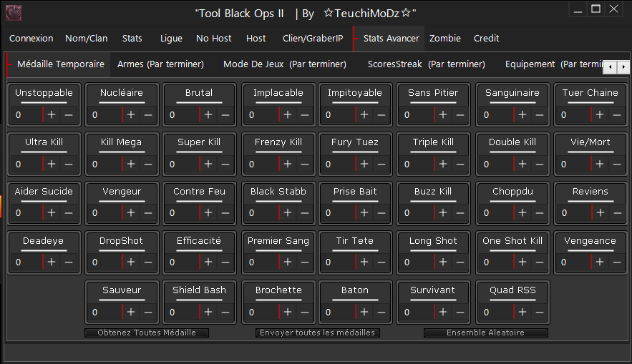Decrease Efficacité medal count

pos(225,262)
